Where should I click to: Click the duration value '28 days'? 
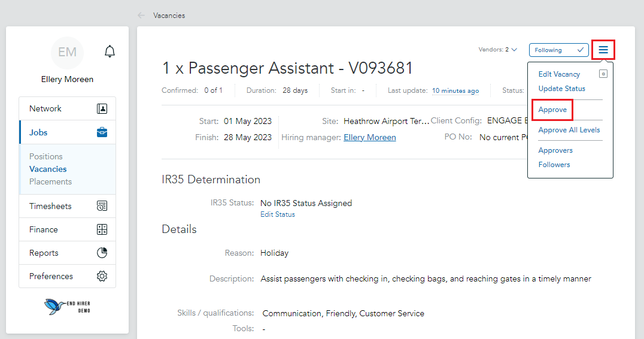point(295,90)
